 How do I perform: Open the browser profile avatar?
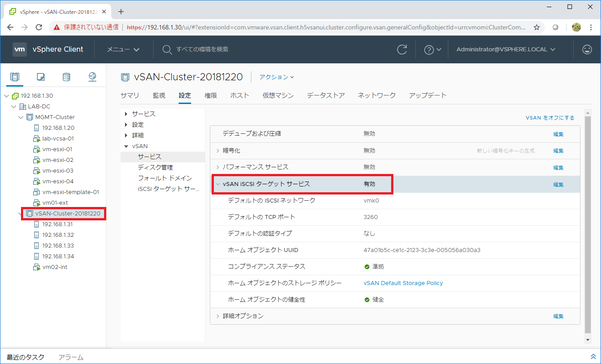[576, 27]
